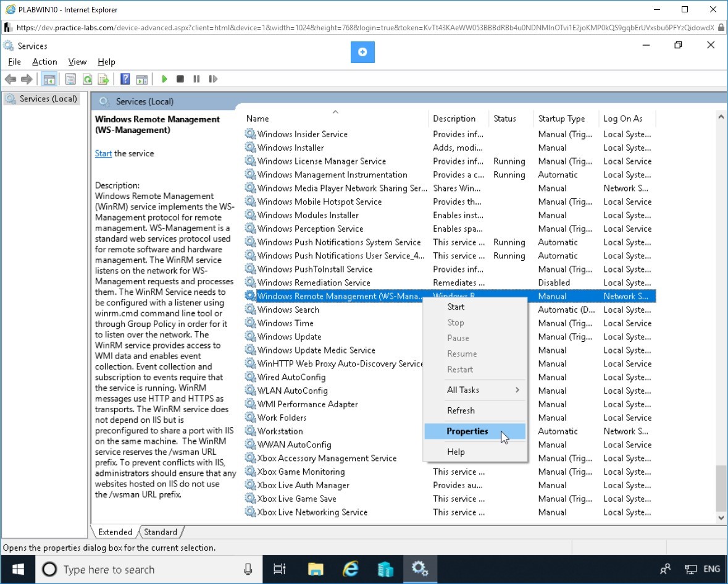Click the Back arrow in the Services toolbar
Image resolution: width=728 pixels, height=584 pixels.
[x=10, y=80]
